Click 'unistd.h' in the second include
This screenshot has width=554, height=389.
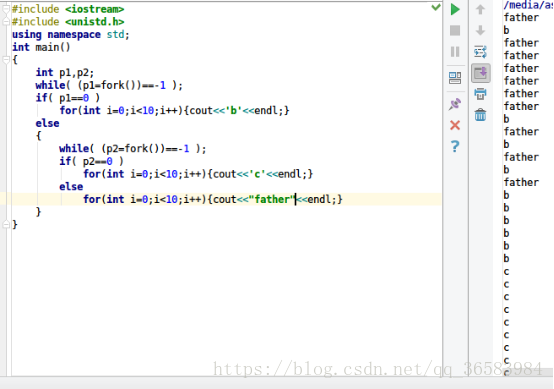coord(94,22)
